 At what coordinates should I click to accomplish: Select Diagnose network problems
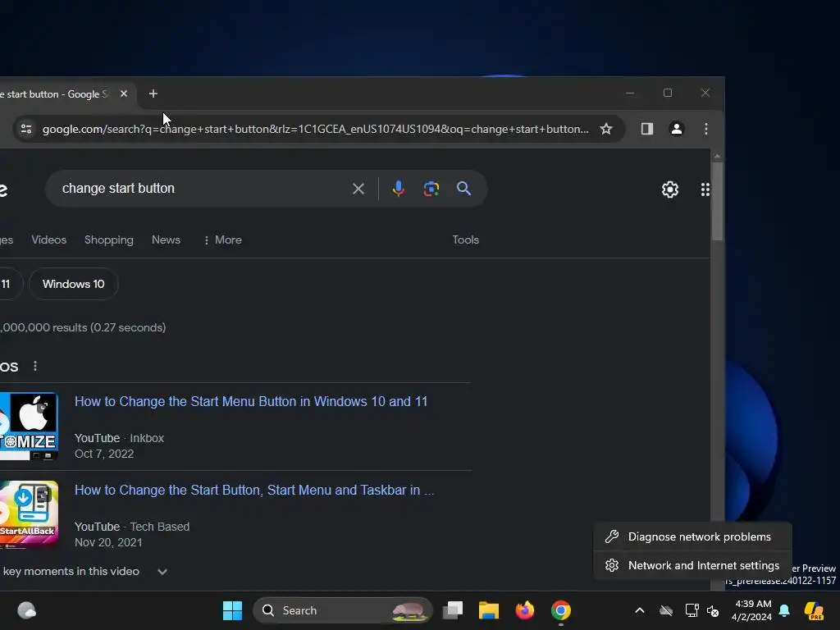click(x=692, y=536)
